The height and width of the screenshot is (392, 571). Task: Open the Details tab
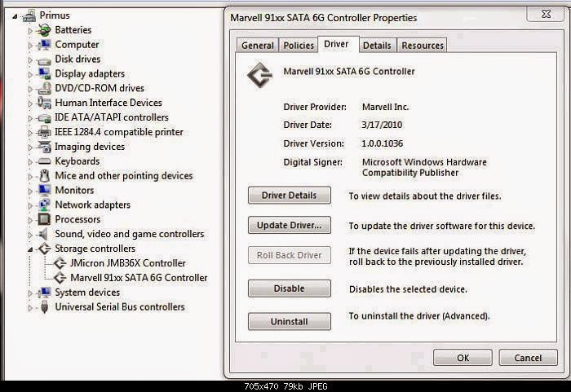point(377,46)
